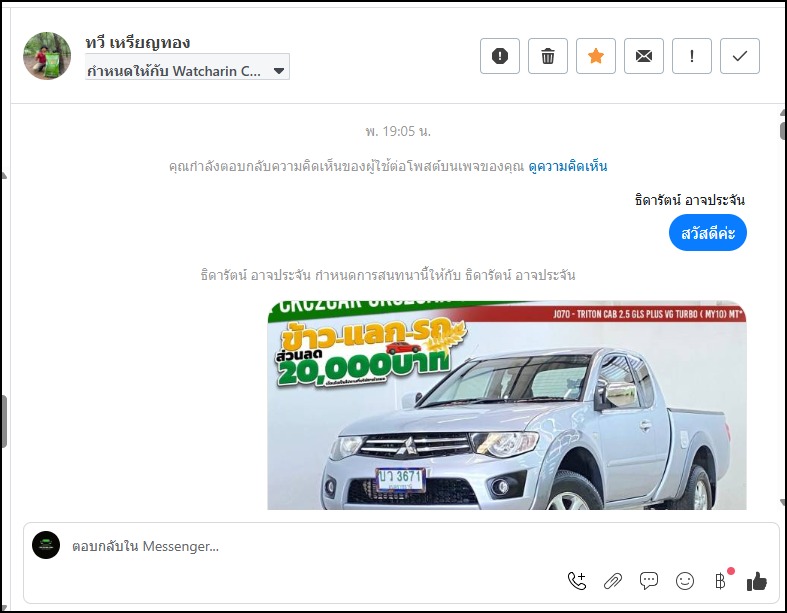787x613 pixels.
Task: Mark conversation unread with envelope icon
Action: coord(643,56)
